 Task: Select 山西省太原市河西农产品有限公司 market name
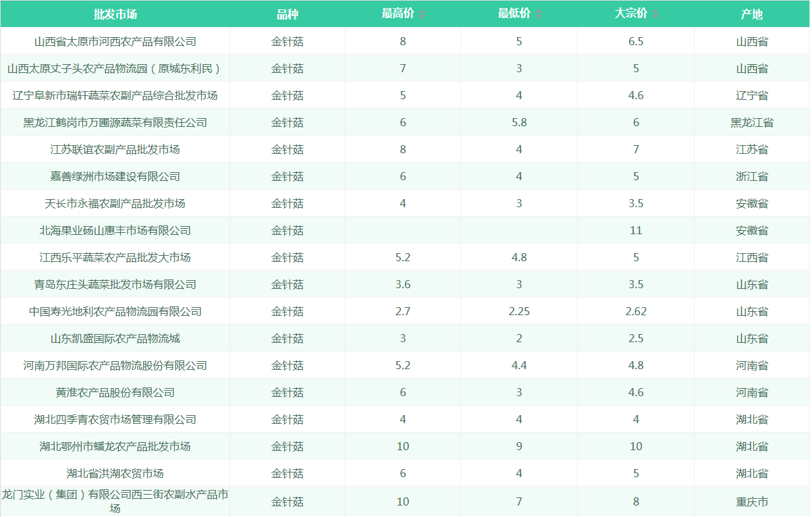pos(115,41)
